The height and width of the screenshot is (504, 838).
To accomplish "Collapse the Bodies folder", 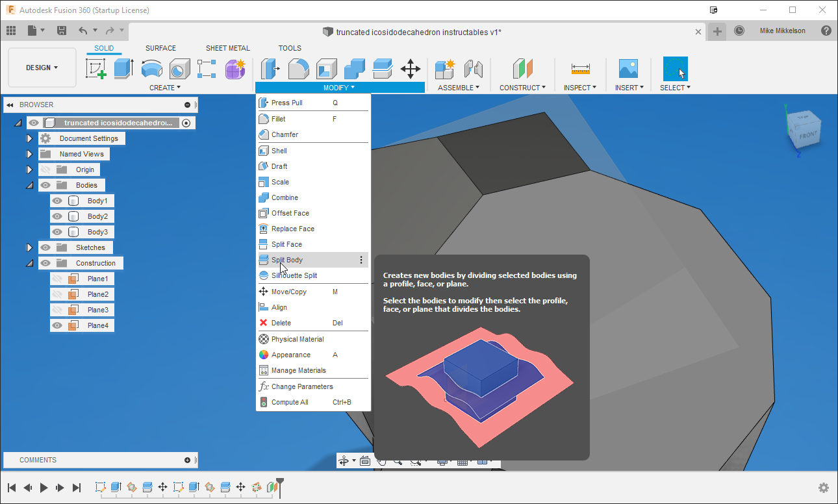I will pyautogui.click(x=29, y=184).
